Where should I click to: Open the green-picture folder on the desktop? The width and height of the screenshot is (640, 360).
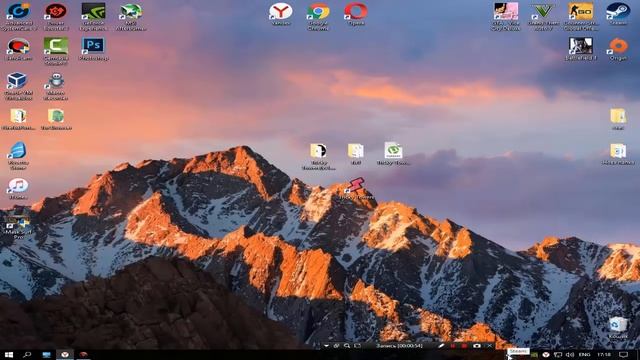[56, 119]
